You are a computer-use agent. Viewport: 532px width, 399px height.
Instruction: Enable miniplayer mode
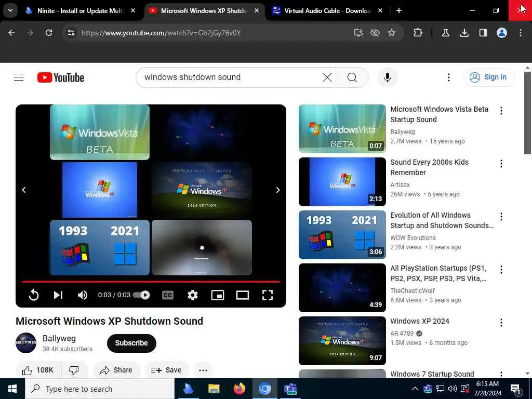(218, 295)
